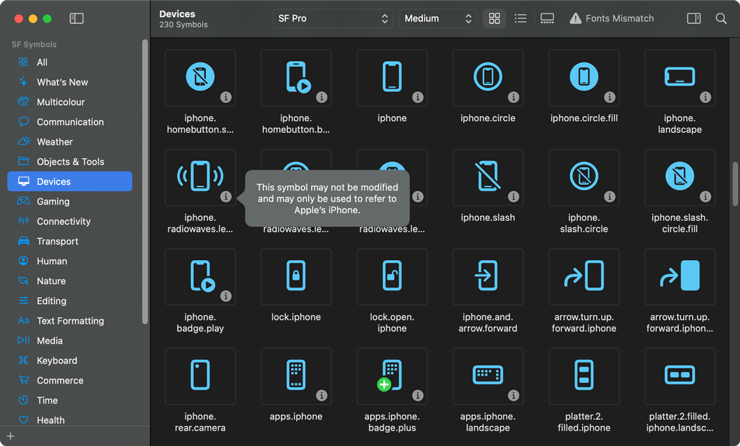
Task: Switch to grid gallery view
Action: (x=494, y=18)
